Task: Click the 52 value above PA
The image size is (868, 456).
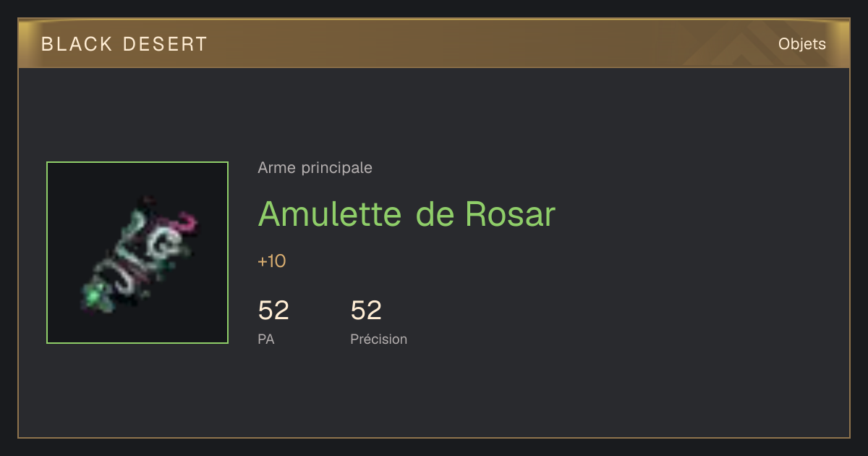Action: click(x=273, y=311)
